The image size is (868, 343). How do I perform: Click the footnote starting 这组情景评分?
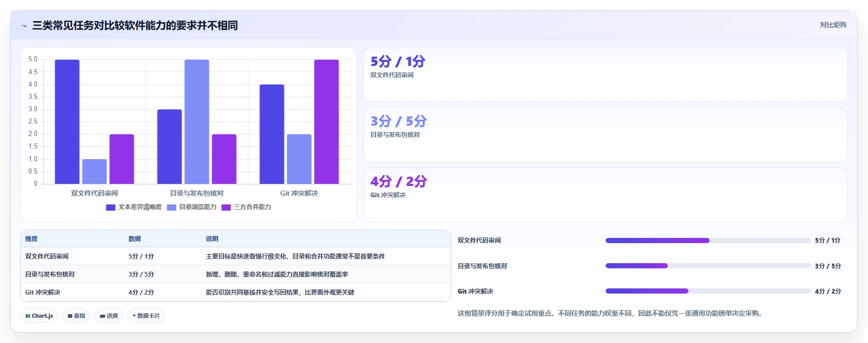point(610,313)
